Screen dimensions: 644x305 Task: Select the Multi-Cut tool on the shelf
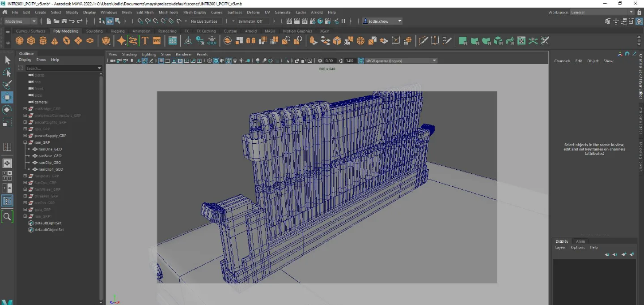pos(424,41)
